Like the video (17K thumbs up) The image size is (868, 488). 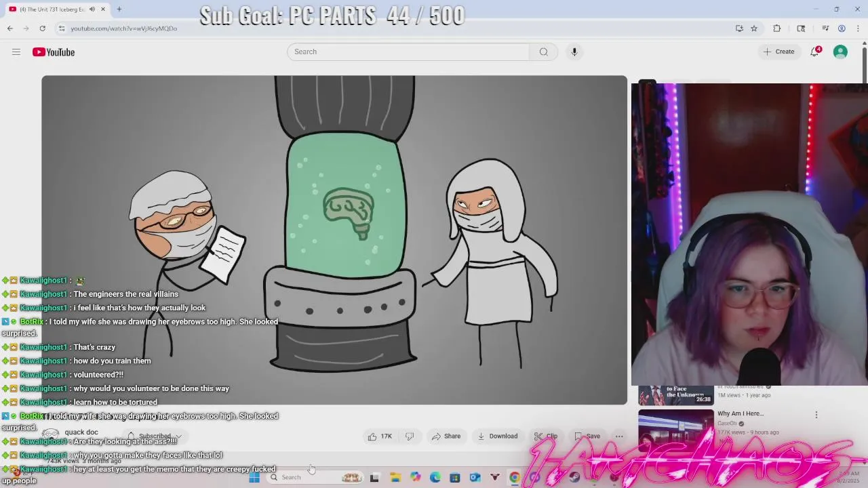coord(380,436)
